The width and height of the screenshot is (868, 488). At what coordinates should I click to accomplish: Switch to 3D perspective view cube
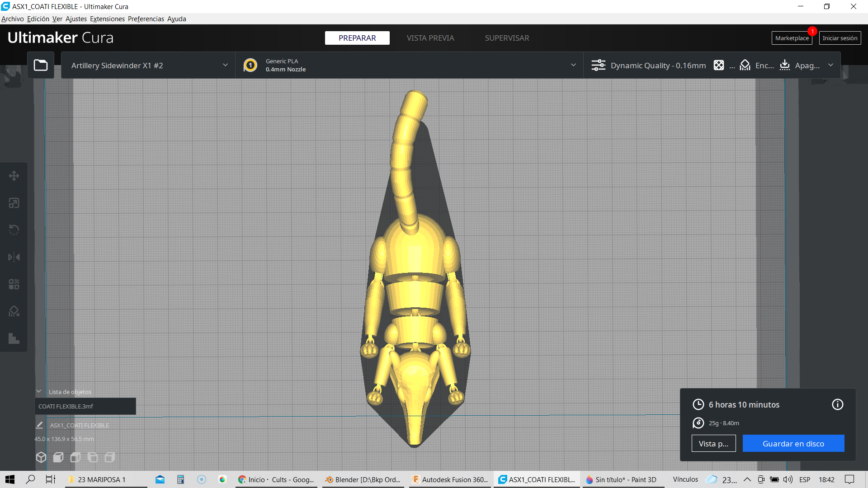click(x=41, y=457)
